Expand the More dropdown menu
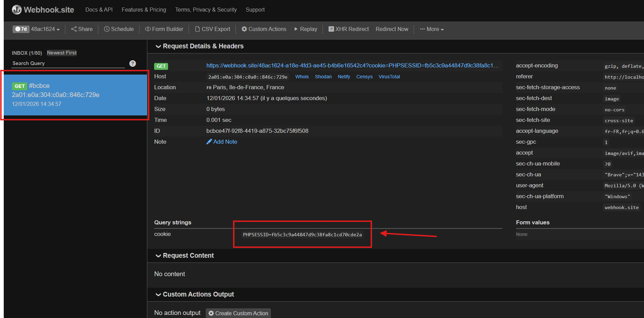The width and height of the screenshot is (644, 318). [x=432, y=29]
